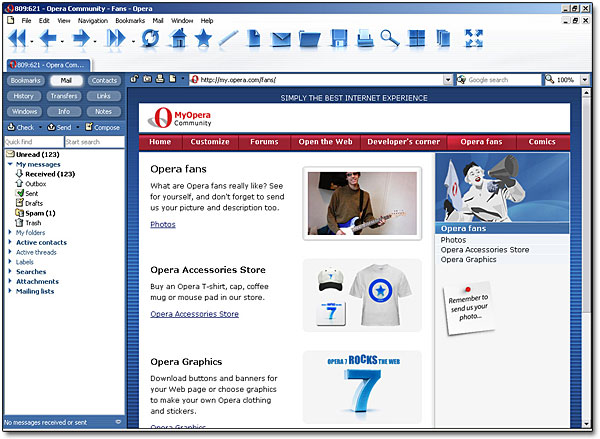Click the Rewind double-arrow toolbar icon
This screenshot has height=439, width=600.
pyautogui.click(x=17, y=39)
